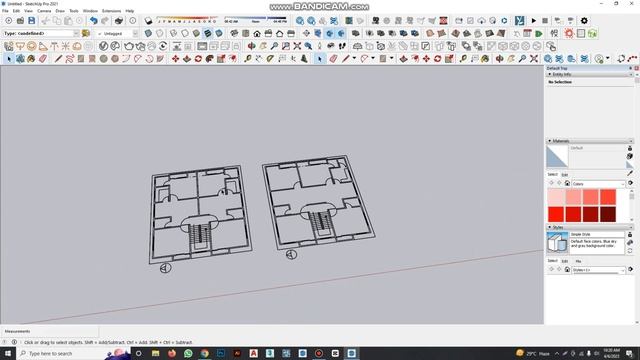Click the gray stop square button
The image size is (640, 360).
click(x=545, y=20)
